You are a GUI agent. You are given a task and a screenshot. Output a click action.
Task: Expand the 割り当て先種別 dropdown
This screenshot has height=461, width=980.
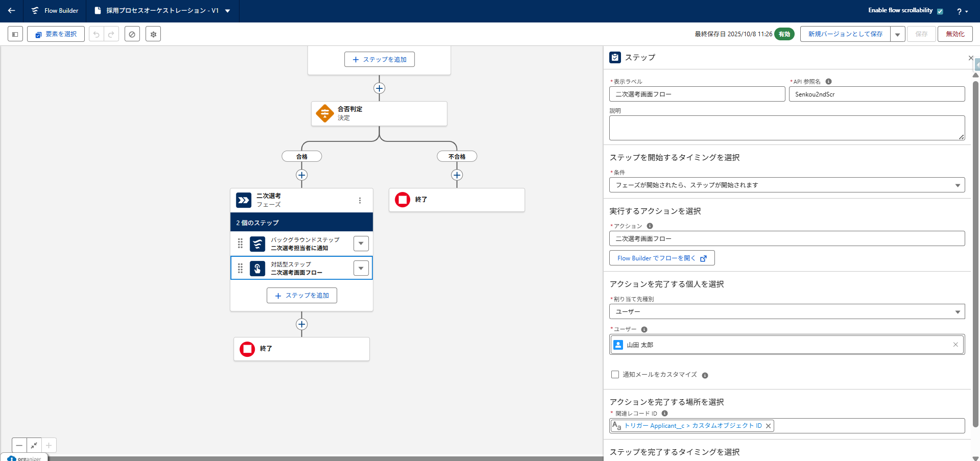click(786, 312)
